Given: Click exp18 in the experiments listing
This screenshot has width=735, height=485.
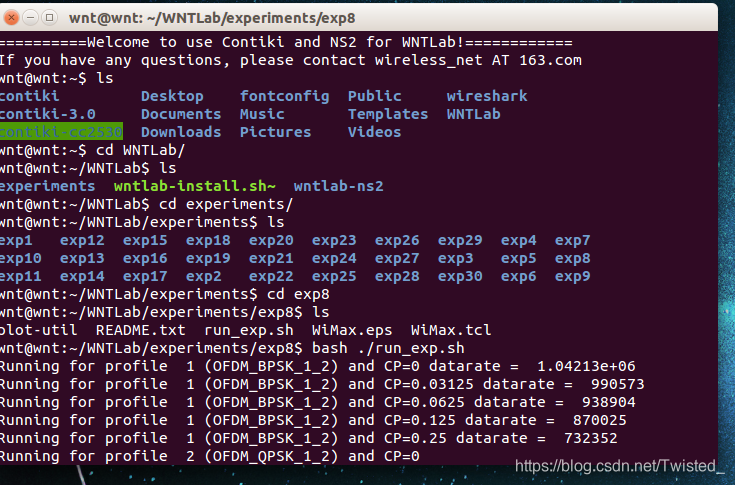Looking at the screenshot, I should point(208,241).
